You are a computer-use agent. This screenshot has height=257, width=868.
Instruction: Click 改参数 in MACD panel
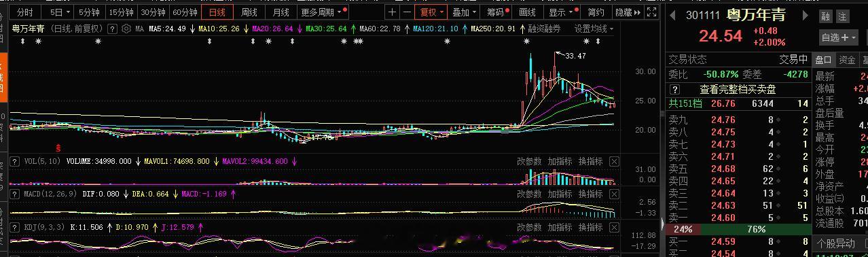(x=529, y=194)
